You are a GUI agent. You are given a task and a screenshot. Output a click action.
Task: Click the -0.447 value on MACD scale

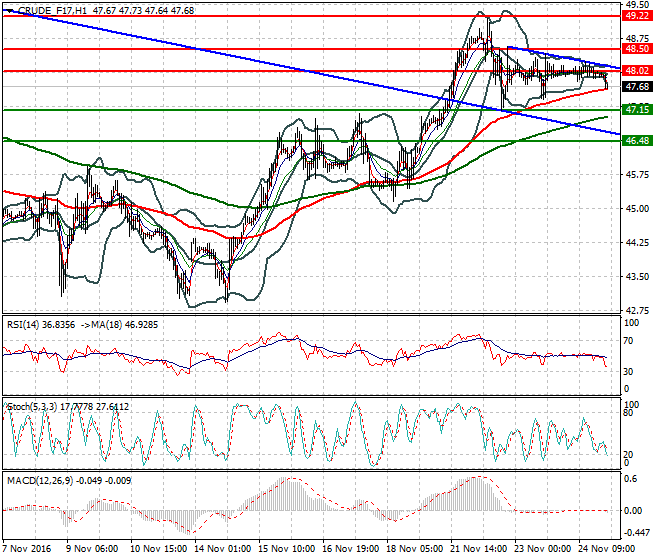(636, 533)
